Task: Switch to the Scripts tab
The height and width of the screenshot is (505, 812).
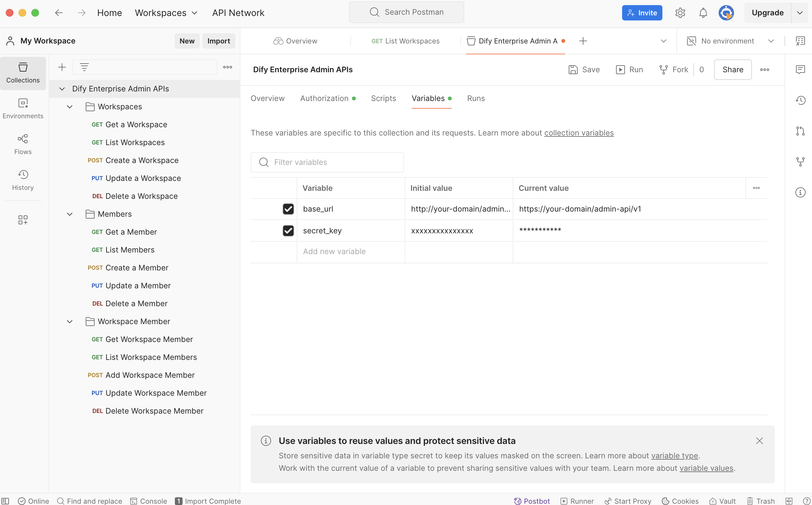Action: point(383,98)
